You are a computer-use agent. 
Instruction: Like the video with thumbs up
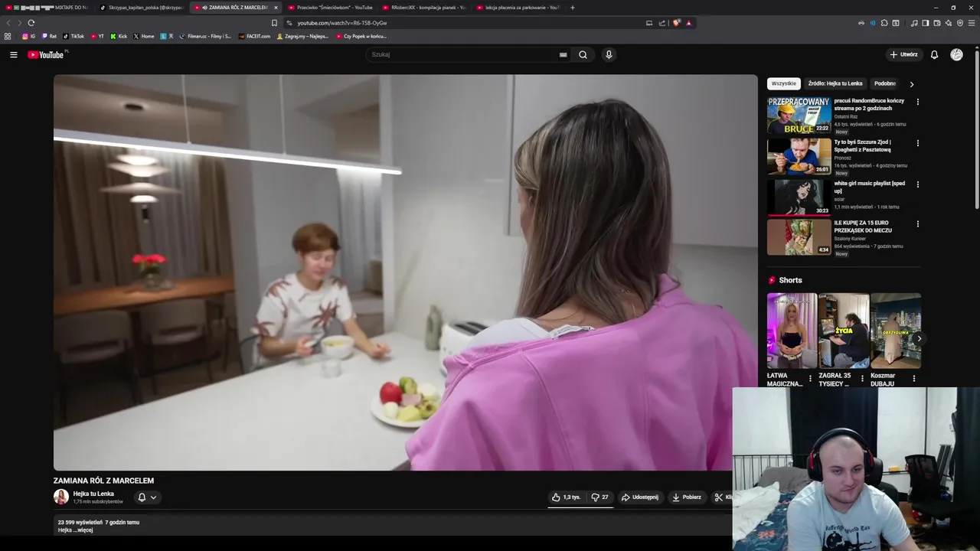[x=566, y=497]
